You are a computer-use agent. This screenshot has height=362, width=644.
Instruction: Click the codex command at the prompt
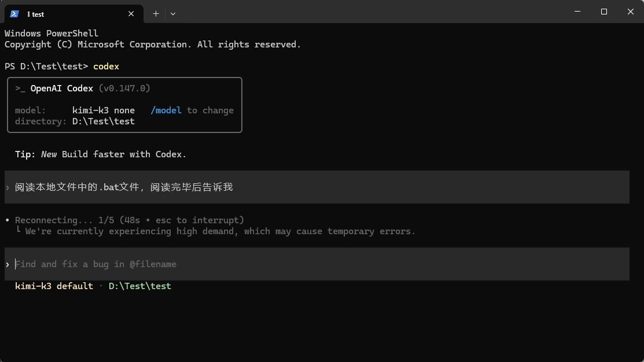pyautogui.click(x=106, y=67)
